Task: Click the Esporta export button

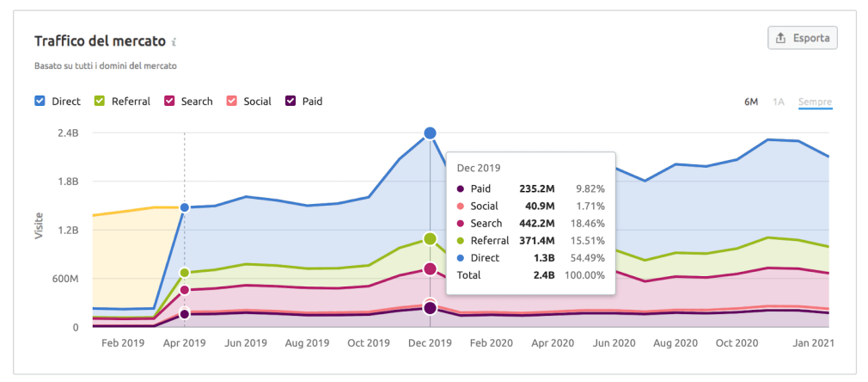Action: (802, 38)
